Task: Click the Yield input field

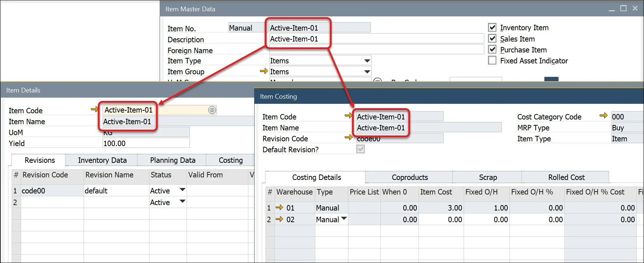Action: pos(145,144)
